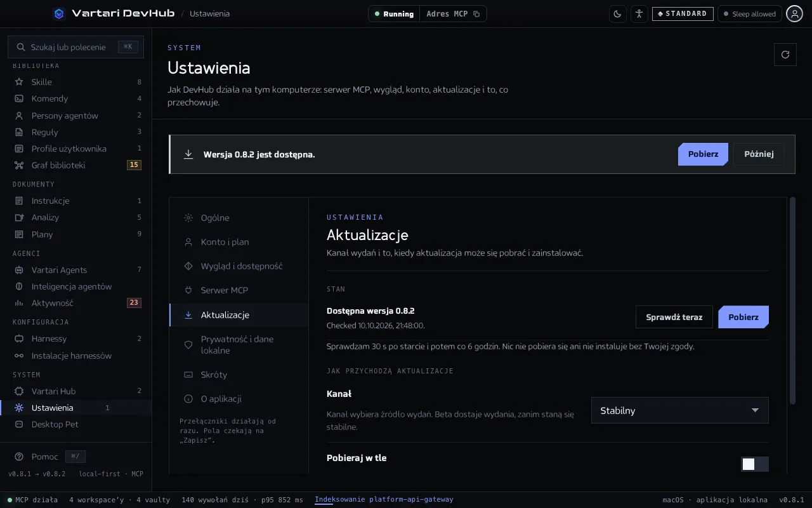Open the Wygląd i dostępność tab

click(239, 266)
